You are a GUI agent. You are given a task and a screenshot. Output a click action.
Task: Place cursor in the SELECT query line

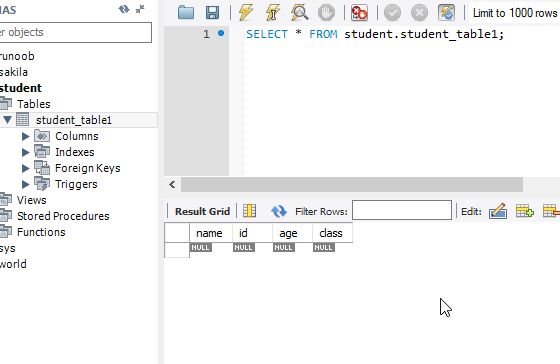[x=375, y=34]
